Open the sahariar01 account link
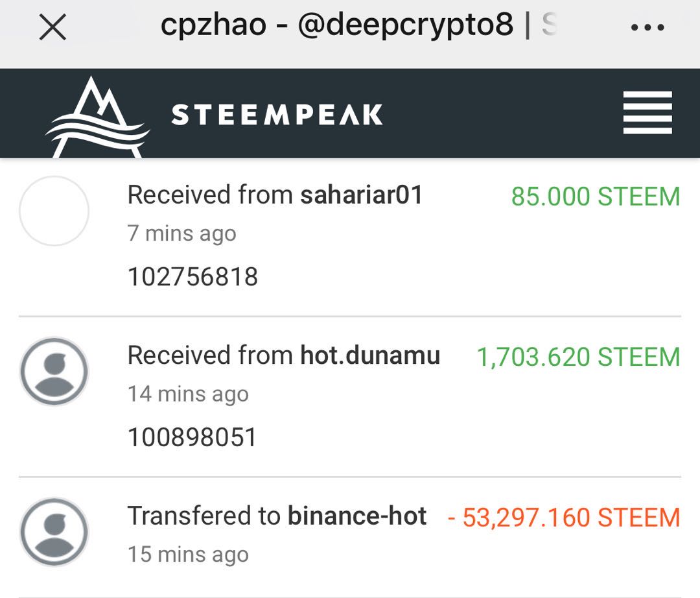The image size is (700, 598). [361, 195]
